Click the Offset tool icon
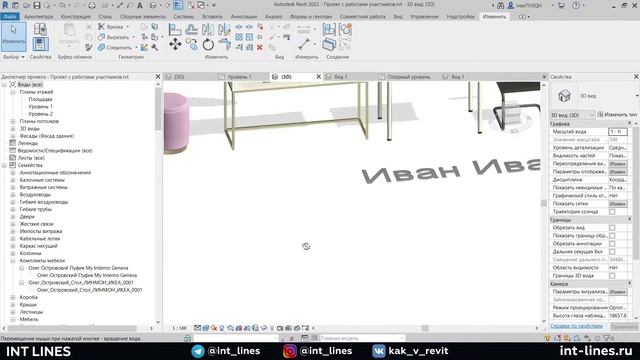This screenshot has width=640, height=360. pyautogui.click(x=191, y=29)
